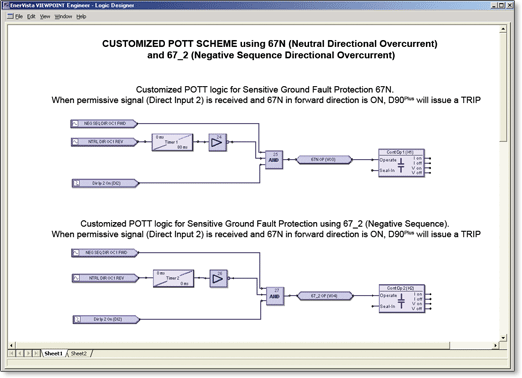Select the Cont Op 1 contact output block
The height and width of the screenshot is (378, 522).
(x=401, y=163)
